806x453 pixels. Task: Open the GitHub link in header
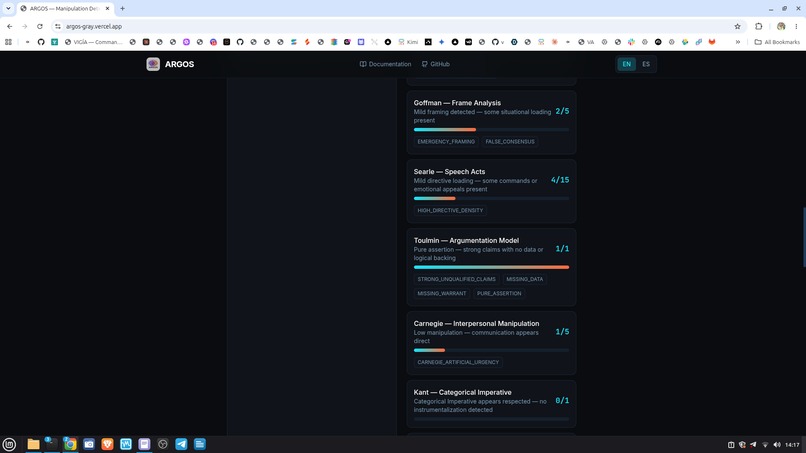pyautogui.click(x=435, y=64)
